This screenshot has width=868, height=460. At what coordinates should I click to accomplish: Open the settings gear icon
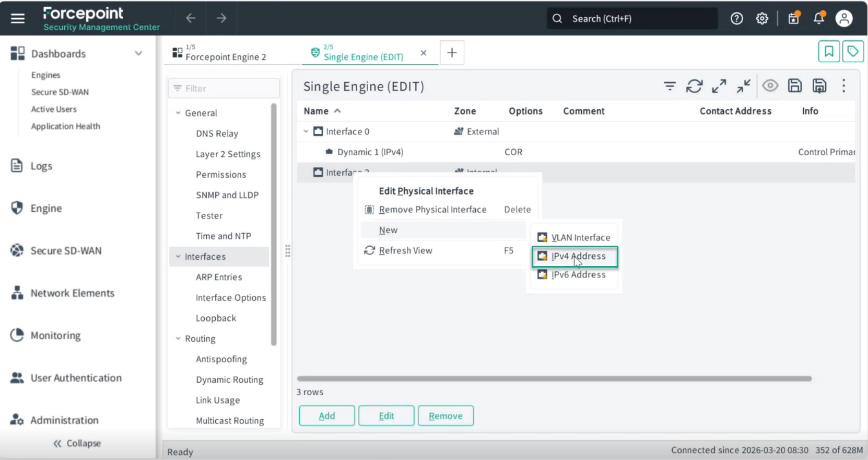click(x=762, y=19)
